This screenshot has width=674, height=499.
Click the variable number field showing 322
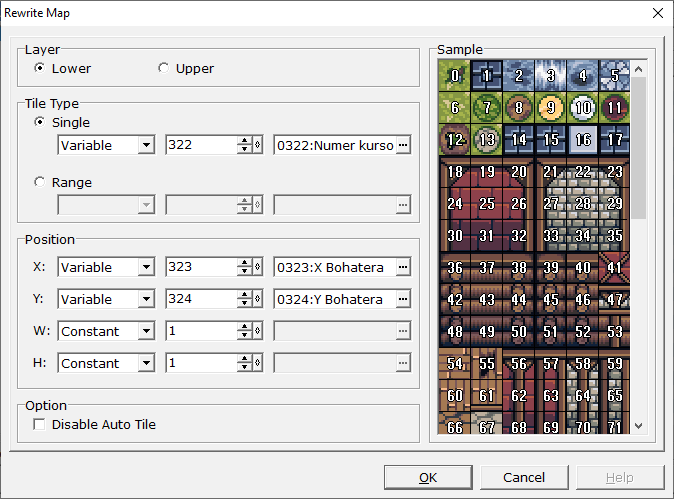[201, 145]
